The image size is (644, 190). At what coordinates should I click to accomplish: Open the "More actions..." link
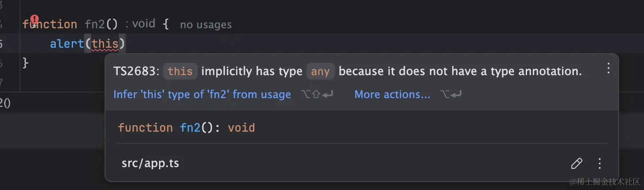click(x=392, y=95)
